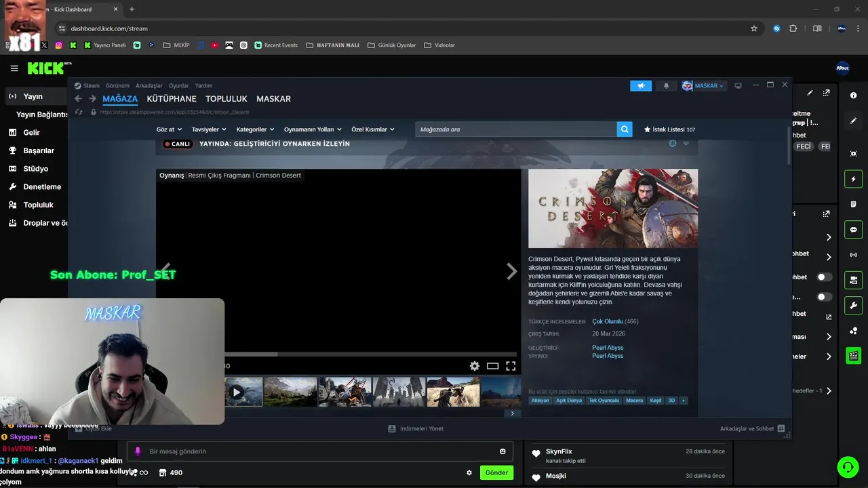Open Steam notifications bell
The width and height of the screenshot is (868, 488).
(666, 85)
